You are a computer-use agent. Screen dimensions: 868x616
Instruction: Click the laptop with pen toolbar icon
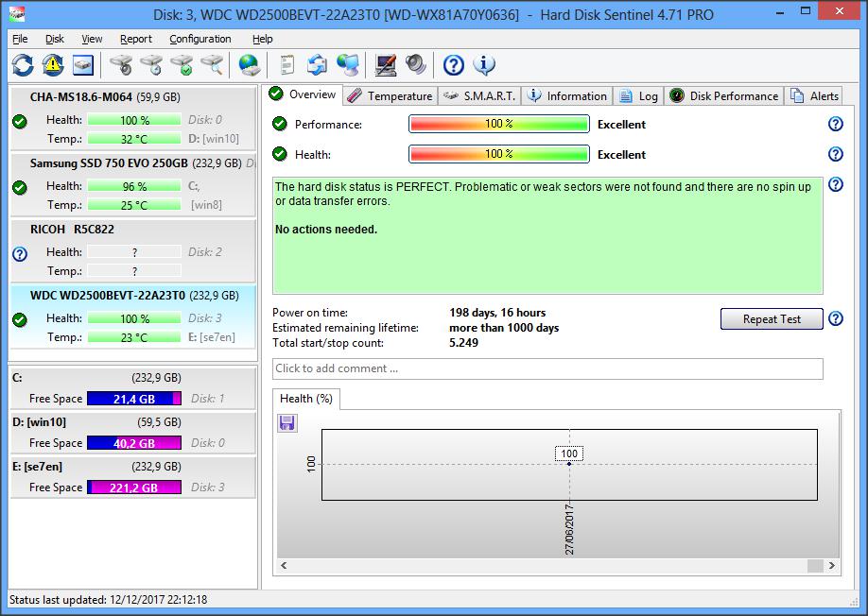coord(385,64)
